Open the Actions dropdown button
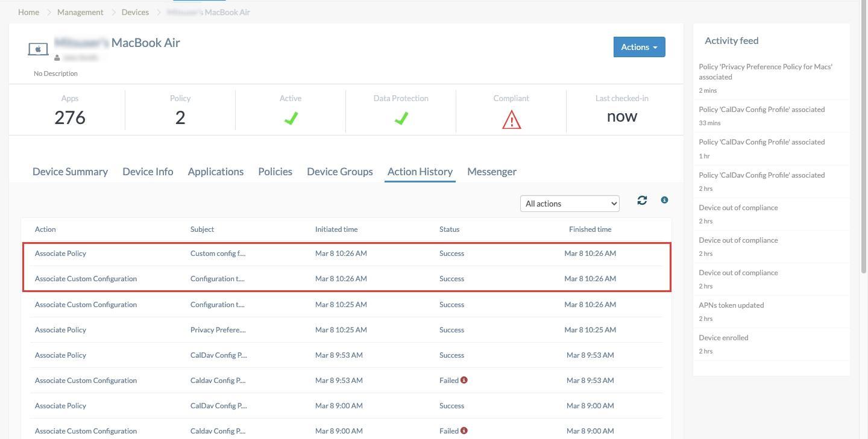The height and width of the screenshot is (439, 868). coord(639,47)
